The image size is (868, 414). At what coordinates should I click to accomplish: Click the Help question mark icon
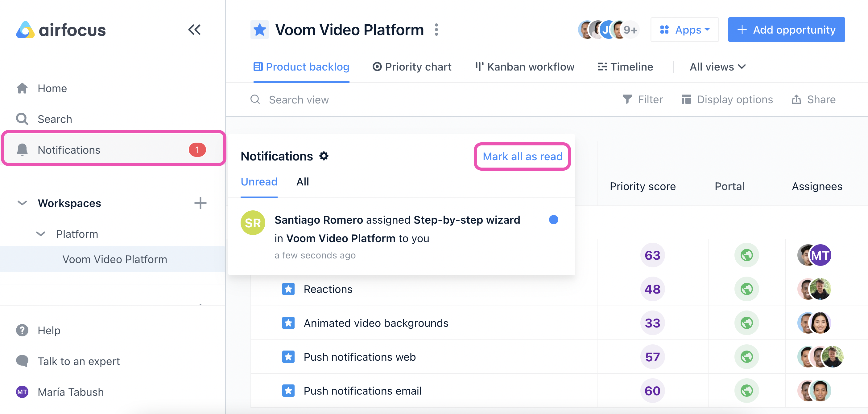click(x=22, y=330)
